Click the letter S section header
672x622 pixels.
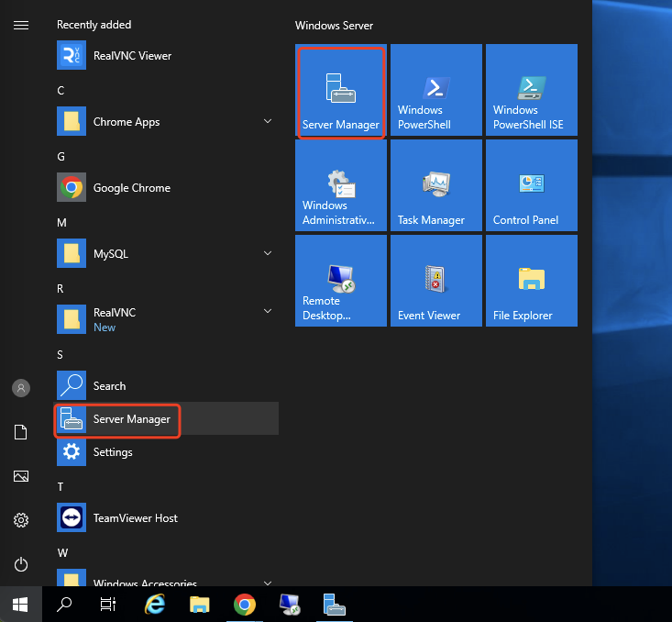coord(60,355)
